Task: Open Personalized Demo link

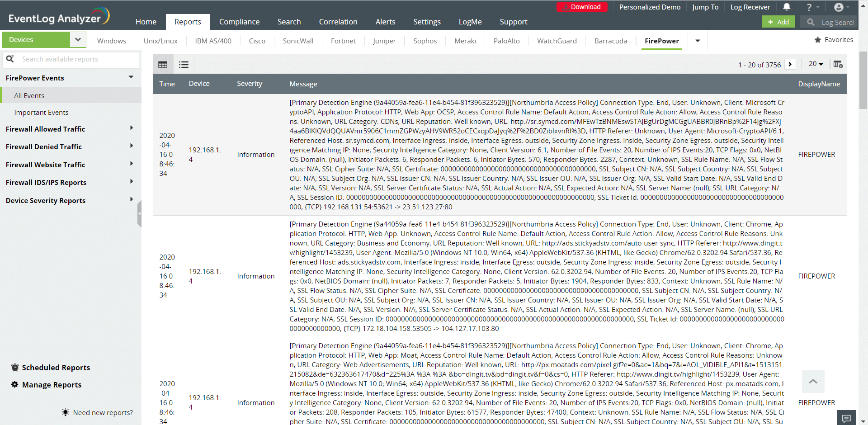Action: tap(650, 7)
